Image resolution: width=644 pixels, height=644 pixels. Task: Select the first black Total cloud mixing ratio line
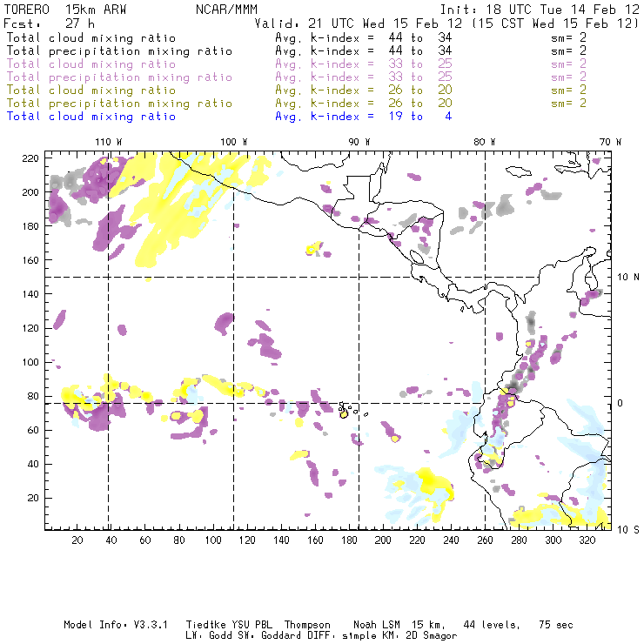coord(91,37)
